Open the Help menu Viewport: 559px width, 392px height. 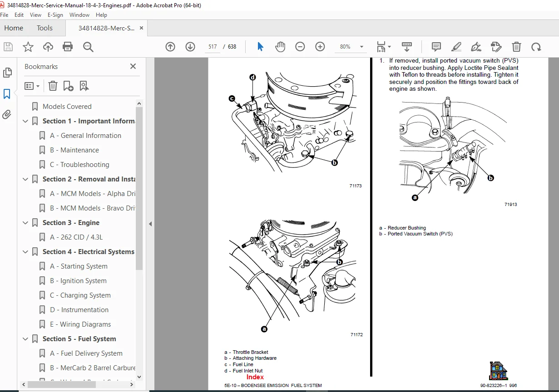pos(101,15)
